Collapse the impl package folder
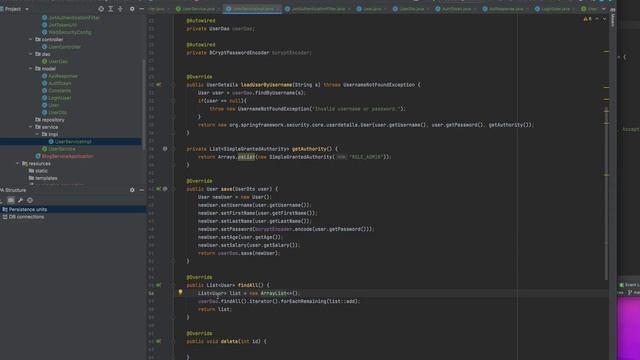Screen dimensions: 640x360 (37, 134)
